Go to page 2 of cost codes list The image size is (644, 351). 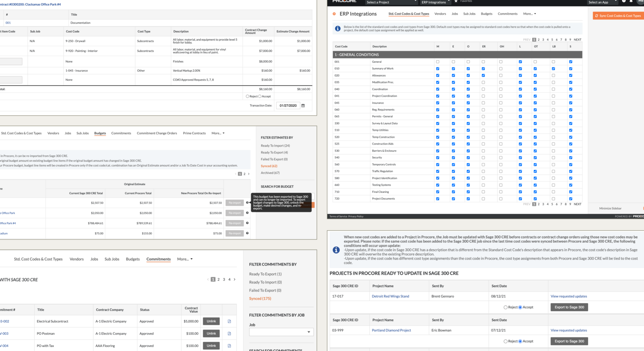point(539,39)
